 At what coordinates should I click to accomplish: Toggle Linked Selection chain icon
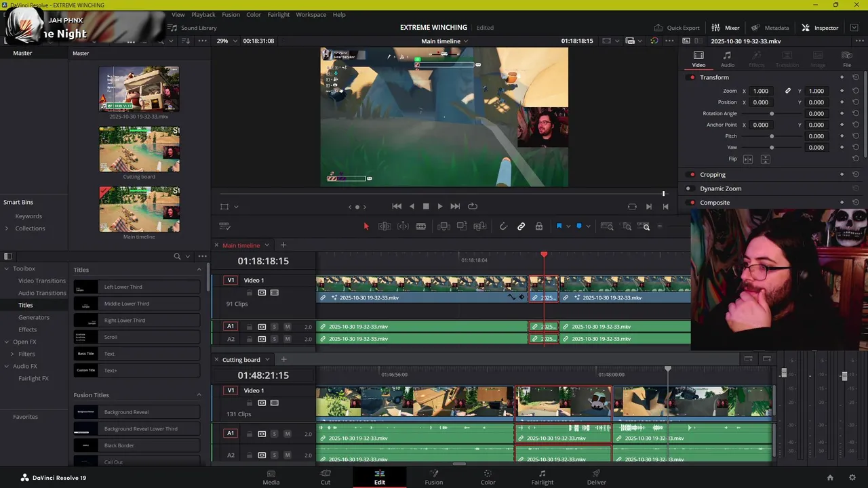521,226
